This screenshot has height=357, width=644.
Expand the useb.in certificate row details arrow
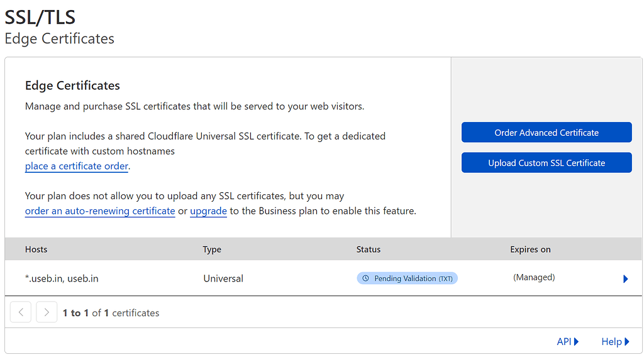[x=625, y=279]
